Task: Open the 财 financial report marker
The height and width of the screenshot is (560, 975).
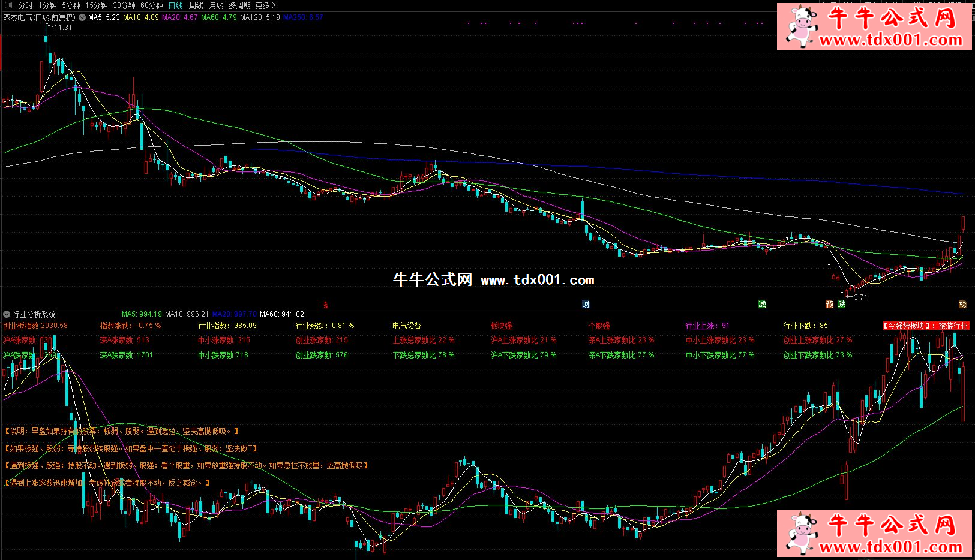Action: tap(586, 305)
